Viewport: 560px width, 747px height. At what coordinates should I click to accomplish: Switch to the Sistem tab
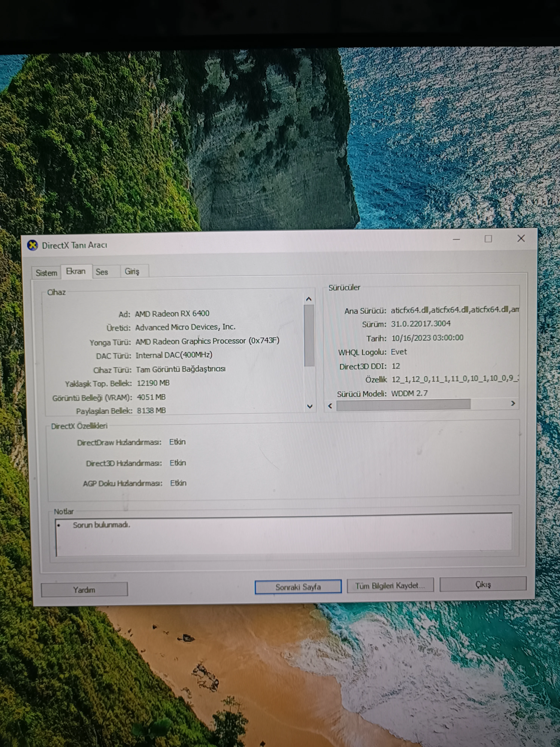point(46,273)
